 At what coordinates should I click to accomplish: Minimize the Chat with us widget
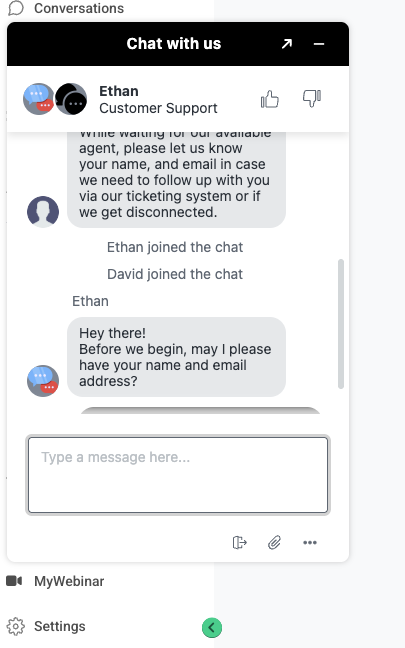[319, 44]
